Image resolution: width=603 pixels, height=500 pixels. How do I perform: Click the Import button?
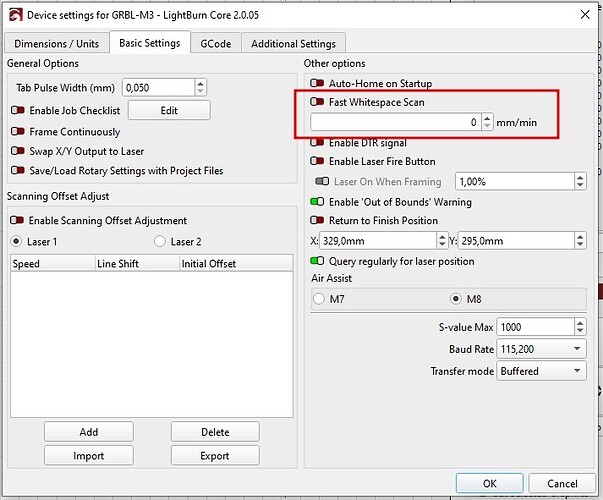[89, 456]
